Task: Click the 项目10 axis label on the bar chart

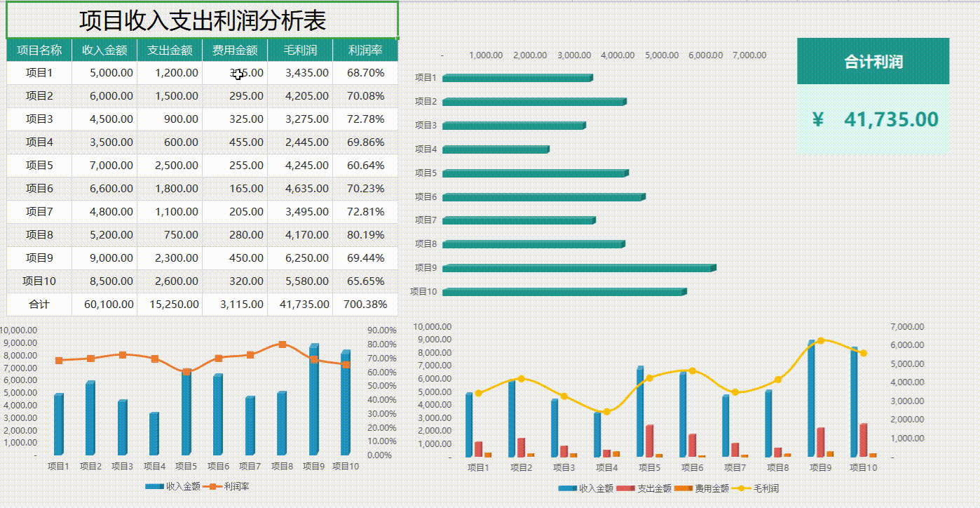Action: (423, 291)
